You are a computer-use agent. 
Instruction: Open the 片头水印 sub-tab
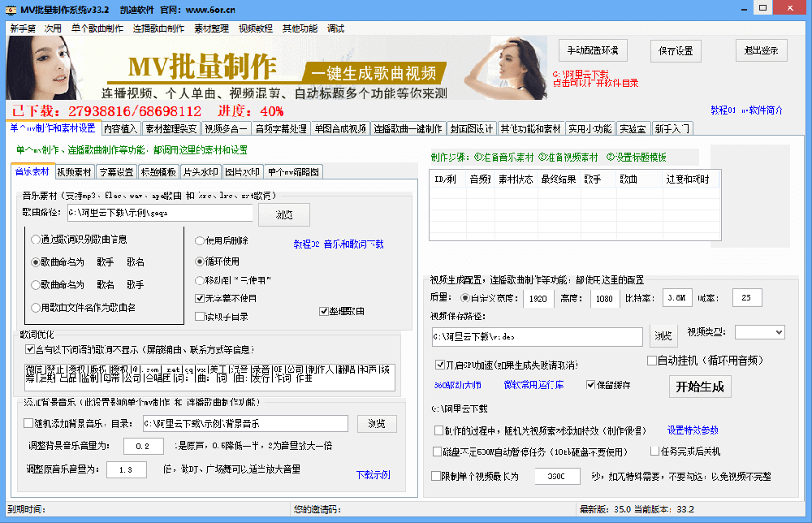coord(201,172)
